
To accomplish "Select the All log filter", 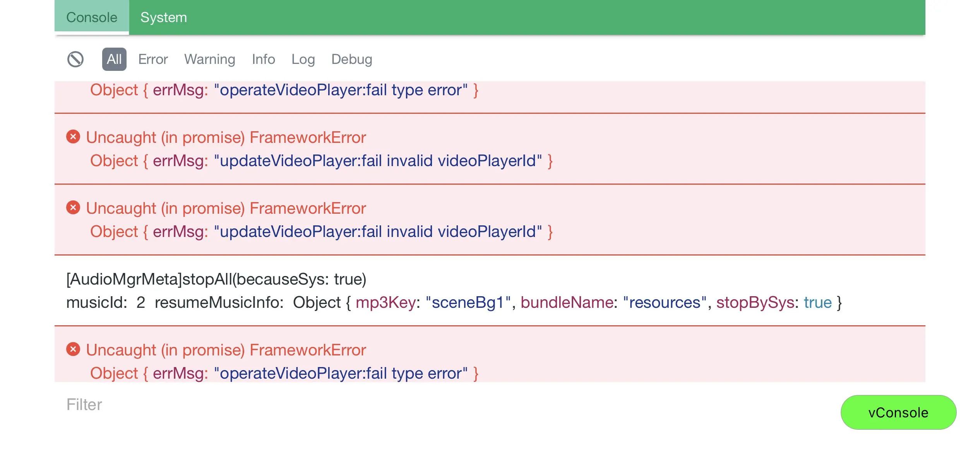I will pyautogui.click(x=114, y=59).
